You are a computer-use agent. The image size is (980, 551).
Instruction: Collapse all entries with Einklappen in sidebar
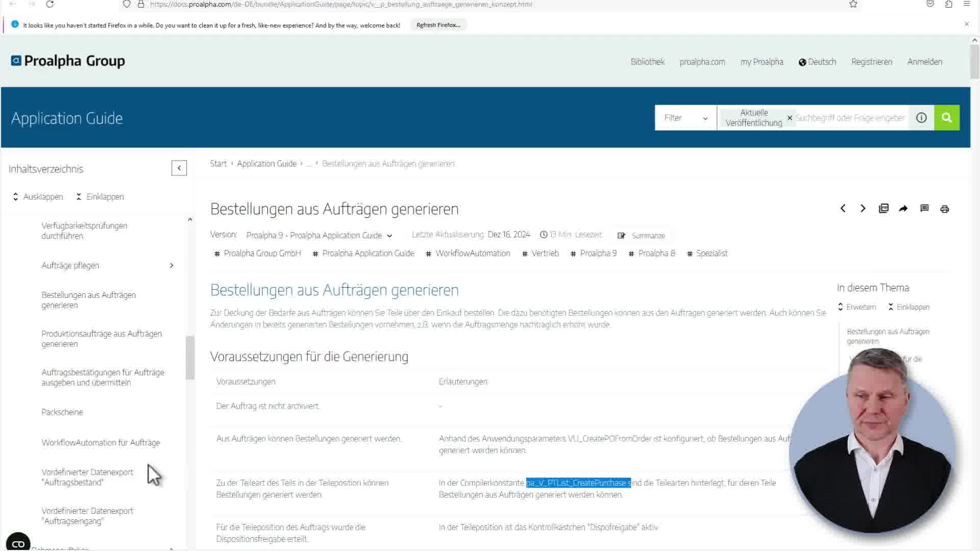pos(100,197)
